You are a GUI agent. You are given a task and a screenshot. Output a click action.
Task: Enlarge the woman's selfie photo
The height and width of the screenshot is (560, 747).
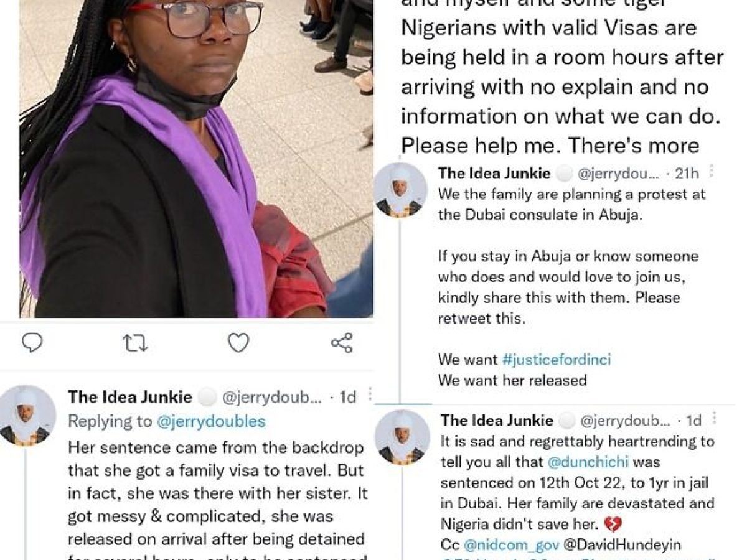[197, 159]
